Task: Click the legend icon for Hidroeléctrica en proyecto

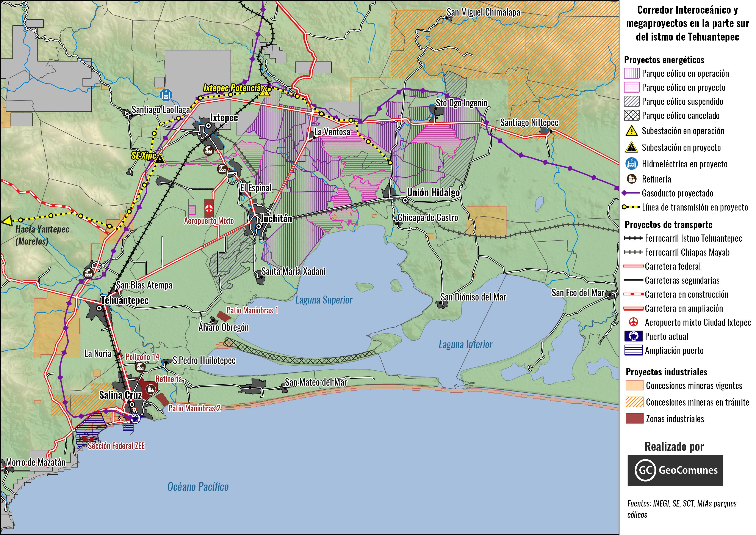Action: point(632,163)
